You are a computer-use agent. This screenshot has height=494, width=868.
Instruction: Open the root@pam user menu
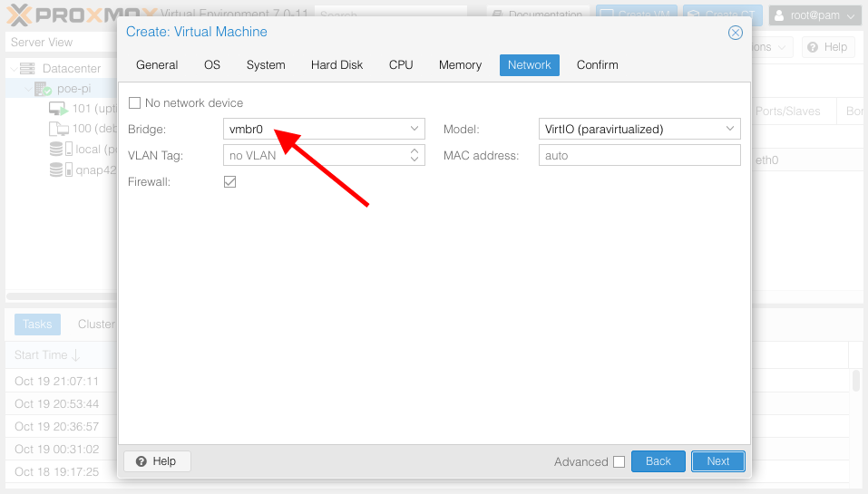[x=814, y=15]
